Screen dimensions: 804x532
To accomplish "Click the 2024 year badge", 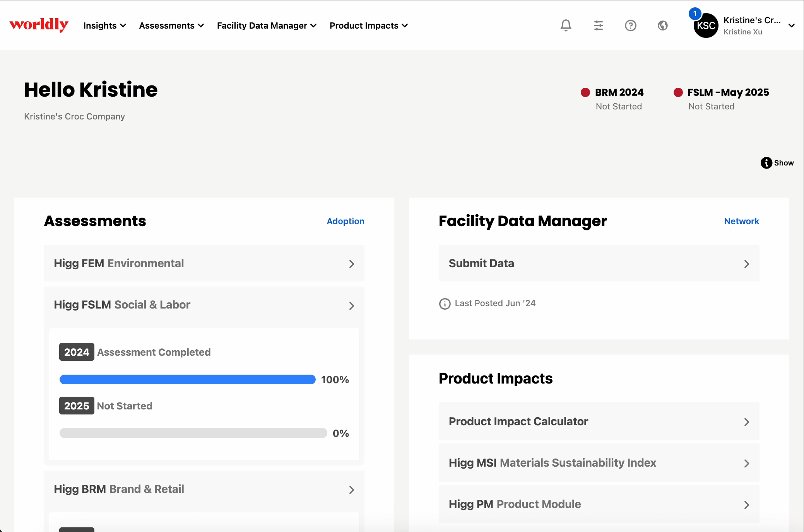I will click(77, 352).
